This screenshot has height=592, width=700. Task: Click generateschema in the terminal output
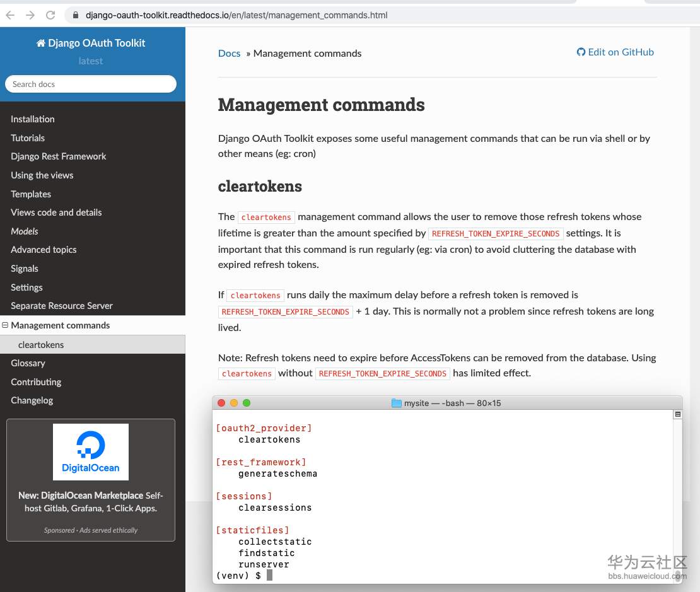277,473
